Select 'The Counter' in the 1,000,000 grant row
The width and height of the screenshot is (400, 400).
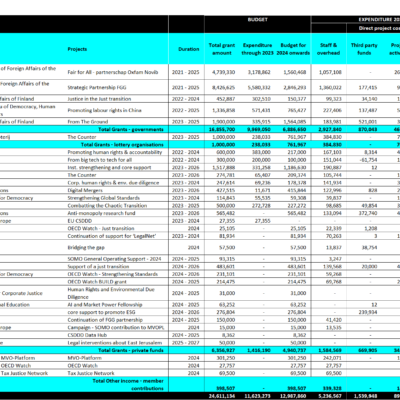tap(82, 137)
